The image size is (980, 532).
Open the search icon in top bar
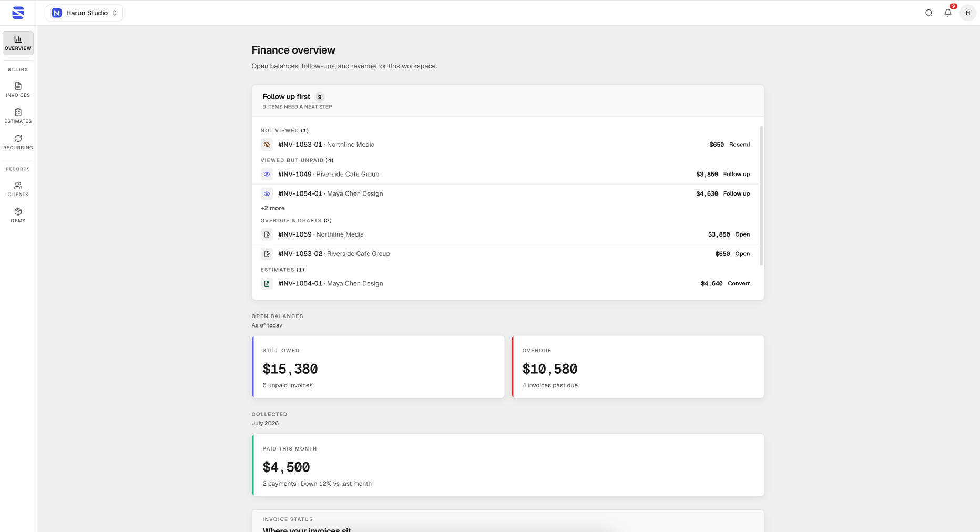pos(929,13)
